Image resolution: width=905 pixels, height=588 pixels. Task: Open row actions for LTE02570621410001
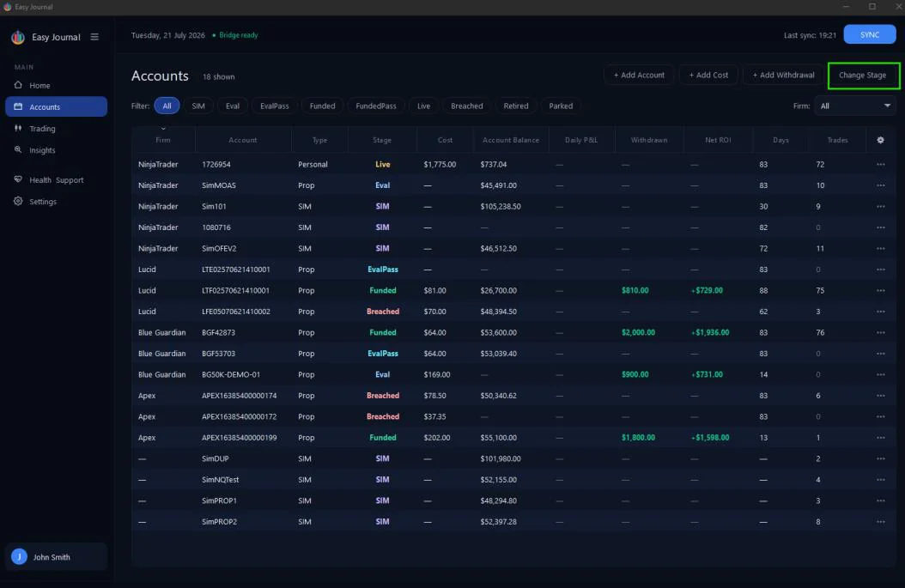point(880,270)
